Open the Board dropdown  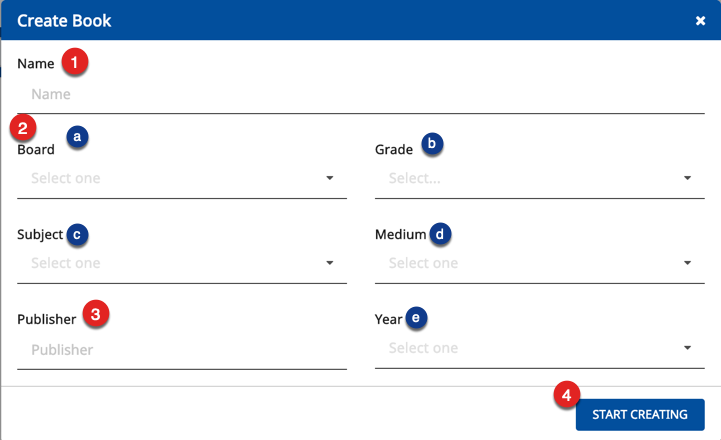coord(181,179)
